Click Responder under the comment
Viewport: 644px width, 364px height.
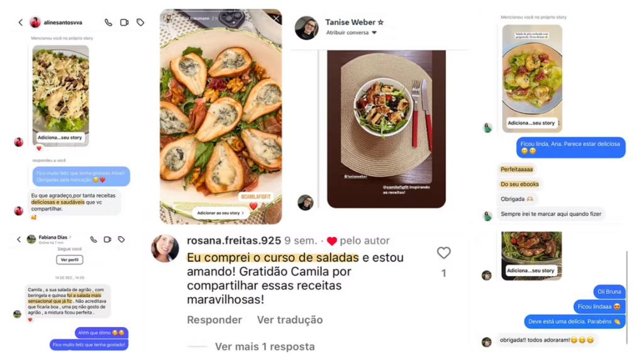tap(214, 320)
